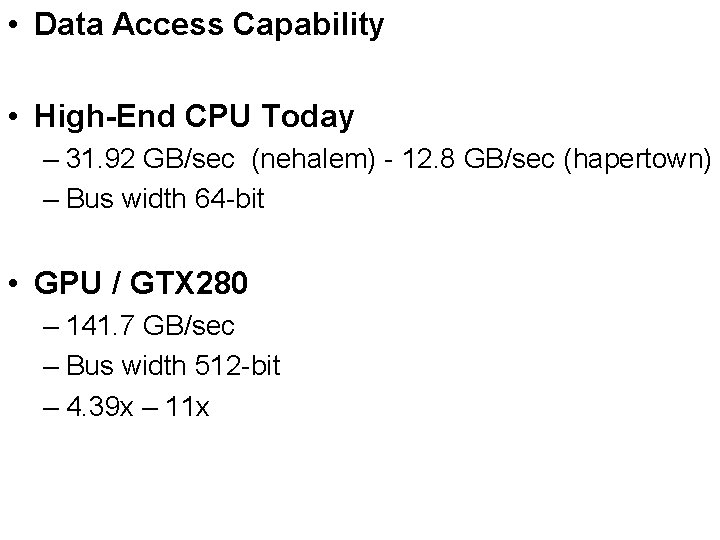Screen dimensions: 720x540
Task: Click the word 'Capability' in the first heading
Action: [x=309, y=25]
